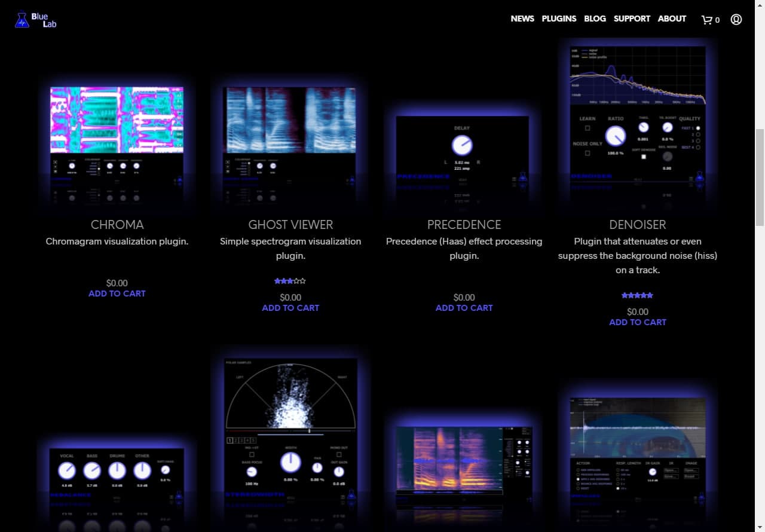Open the user account icon
The image size is (765, 532).
736,19
